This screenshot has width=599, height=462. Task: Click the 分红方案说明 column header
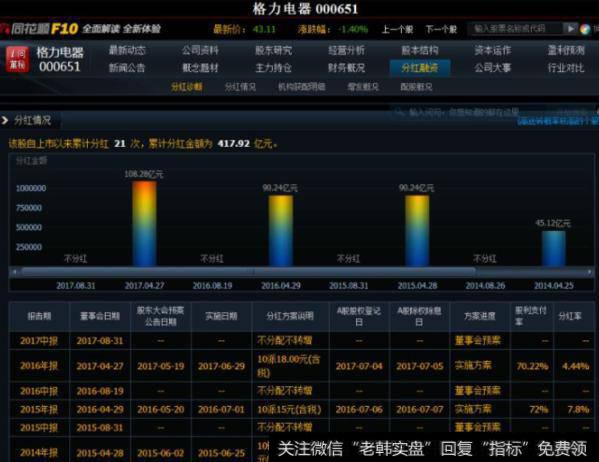290,316
